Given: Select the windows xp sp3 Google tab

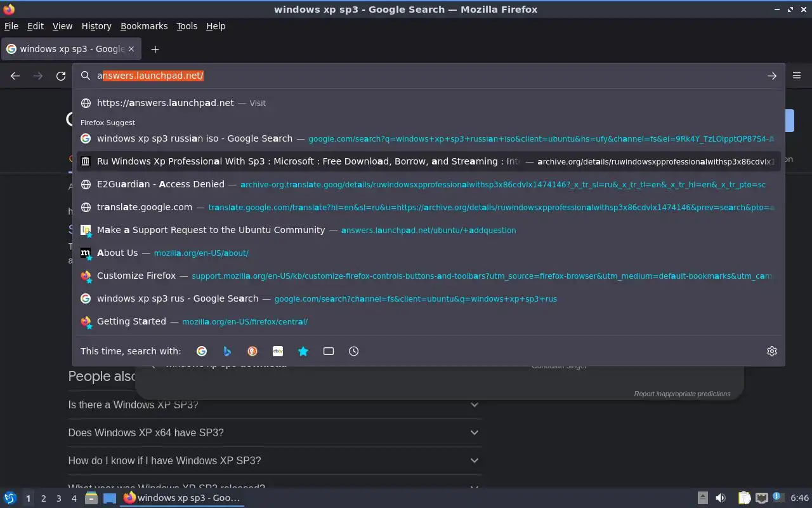Looking at the screenshot, I should click(x=71, y=49).
